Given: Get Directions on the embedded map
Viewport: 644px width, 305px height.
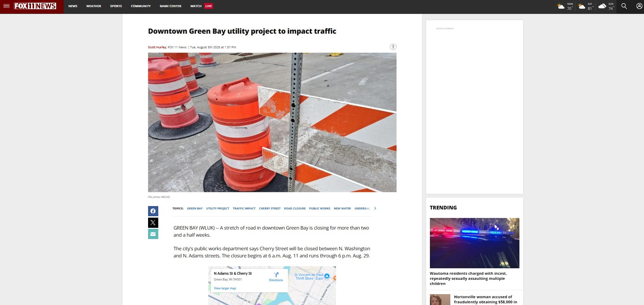Looking at the screenshot, I should pos(276,277).
